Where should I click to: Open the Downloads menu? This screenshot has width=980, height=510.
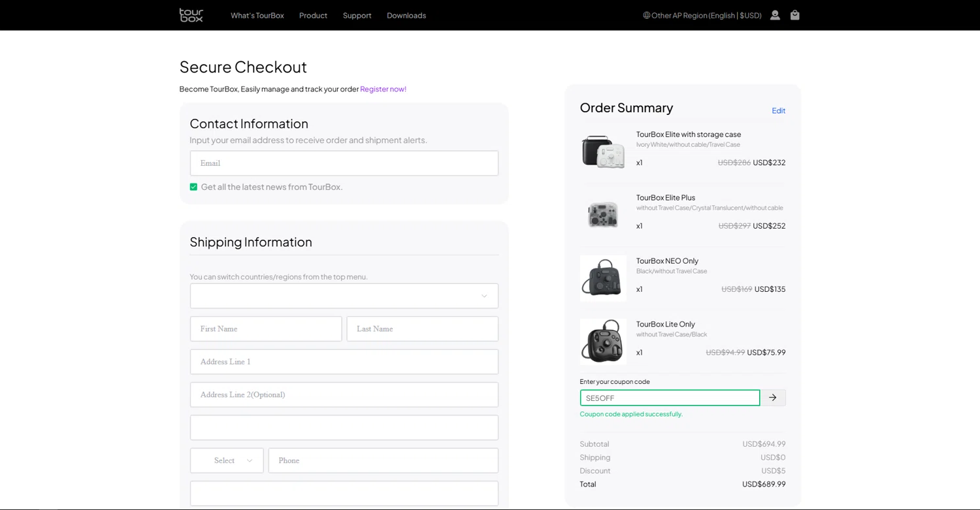pyautogui.click(x=406, y=15)
